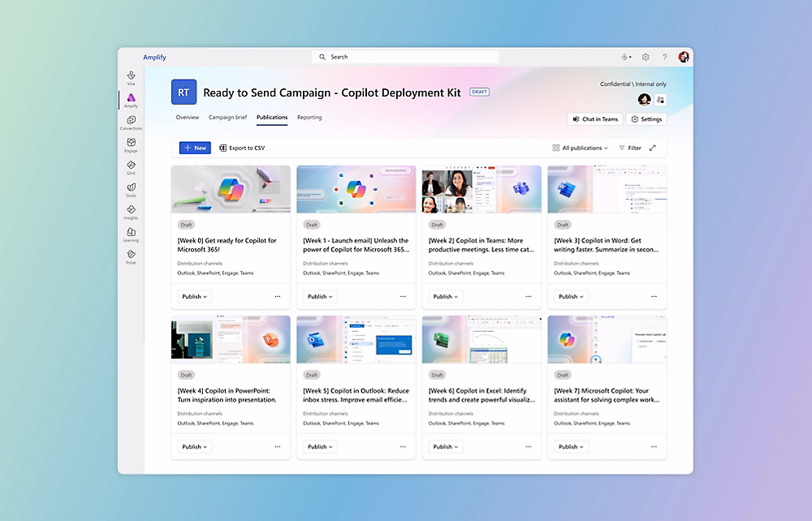Expand Publish dropdown on Week 5 card
This screenshot has width=812, height=521.
coord(320,446)
